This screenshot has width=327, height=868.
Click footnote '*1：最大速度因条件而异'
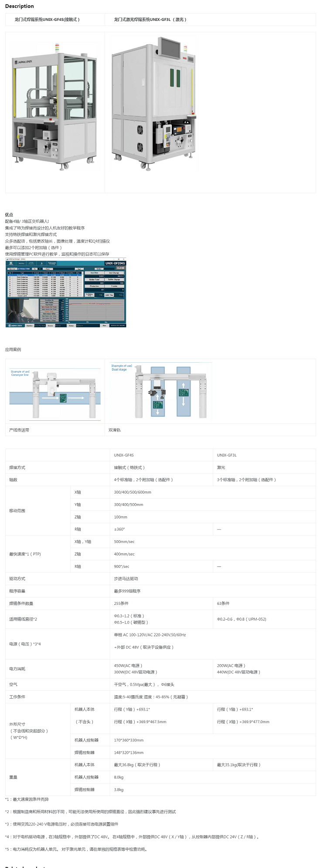27,799
